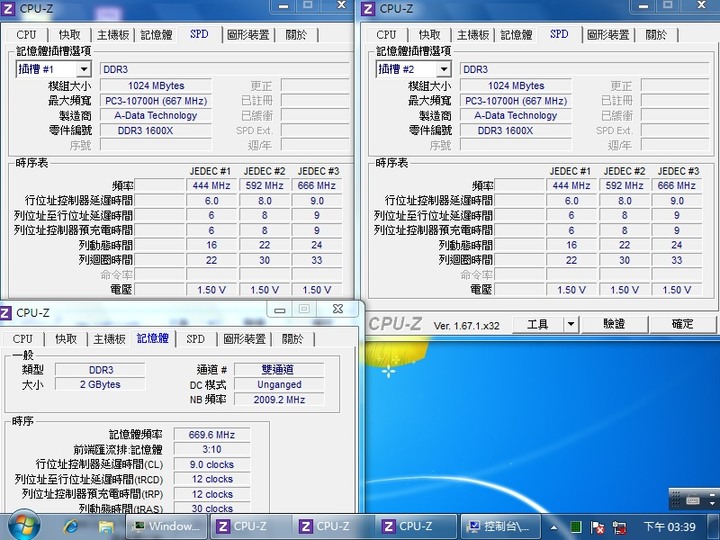Click '1024 MBytes' size in slot #1 window
This screenshot has width=720, height=540.
point(156,85)
